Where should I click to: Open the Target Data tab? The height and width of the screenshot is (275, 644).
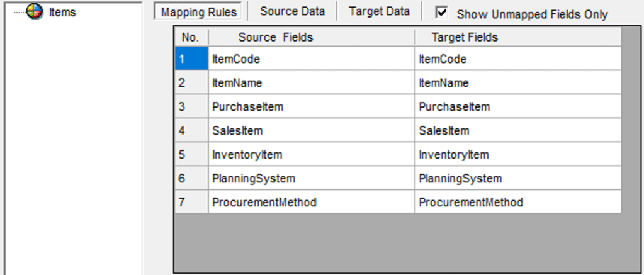pyautogui.click(x=379, y=11)
